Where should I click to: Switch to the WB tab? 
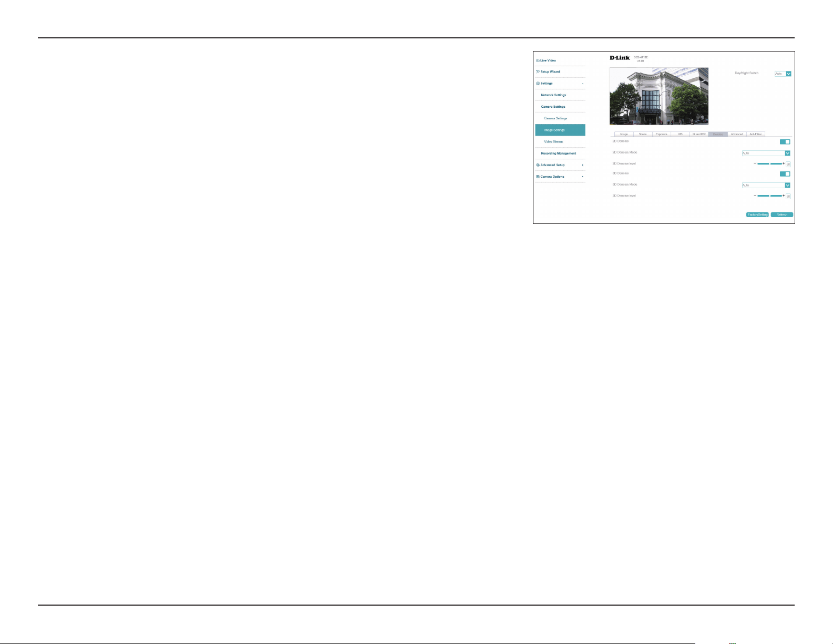click(x=680, y=134)
